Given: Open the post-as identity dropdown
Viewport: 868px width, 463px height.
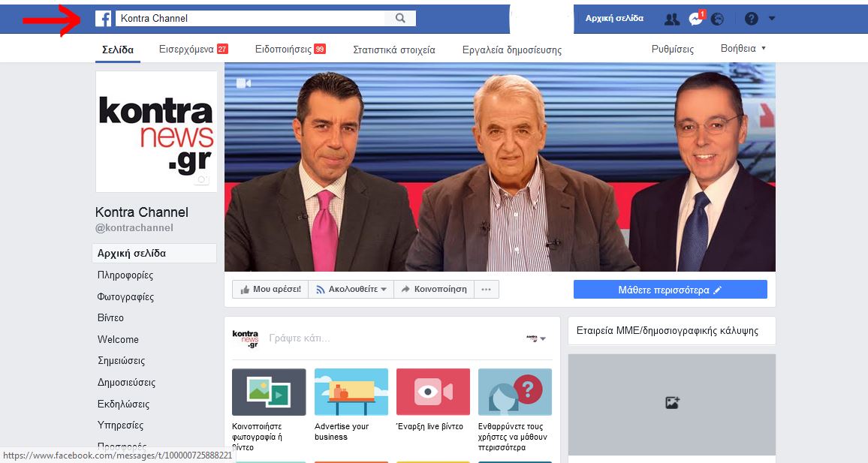Looking at the screenshot, I should click(x=536, y=338).
